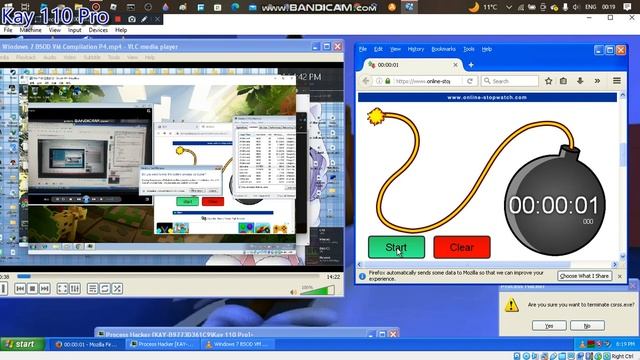Select the 00:00:01 Firefox tab

point(412,65)
